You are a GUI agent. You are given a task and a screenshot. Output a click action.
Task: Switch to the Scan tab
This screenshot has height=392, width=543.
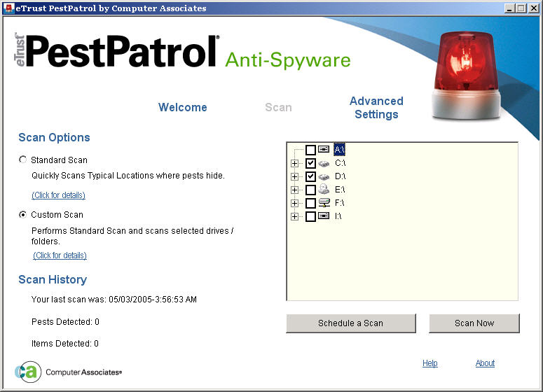coord(278,107)
